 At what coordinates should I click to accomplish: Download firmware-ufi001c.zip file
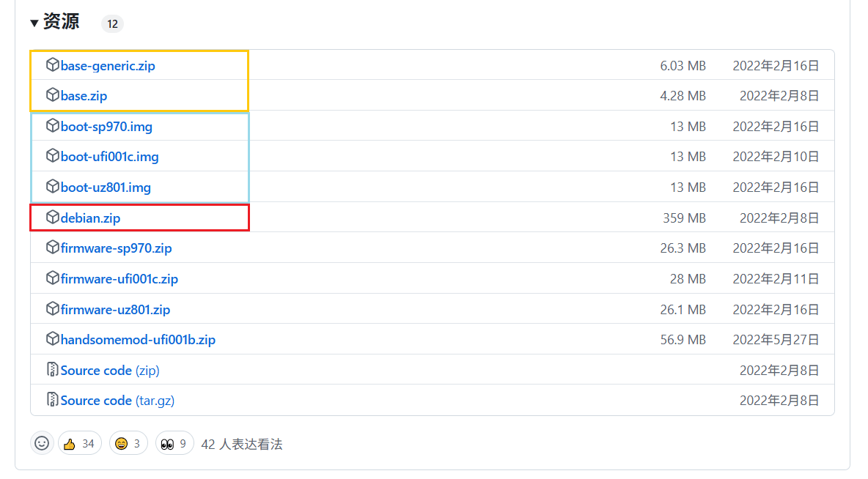119,279
